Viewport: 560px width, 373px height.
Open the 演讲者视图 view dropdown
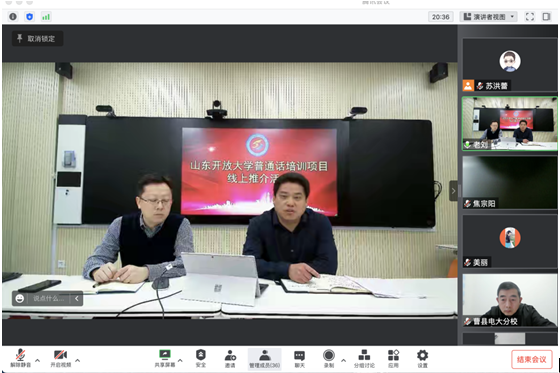[489, 16]
